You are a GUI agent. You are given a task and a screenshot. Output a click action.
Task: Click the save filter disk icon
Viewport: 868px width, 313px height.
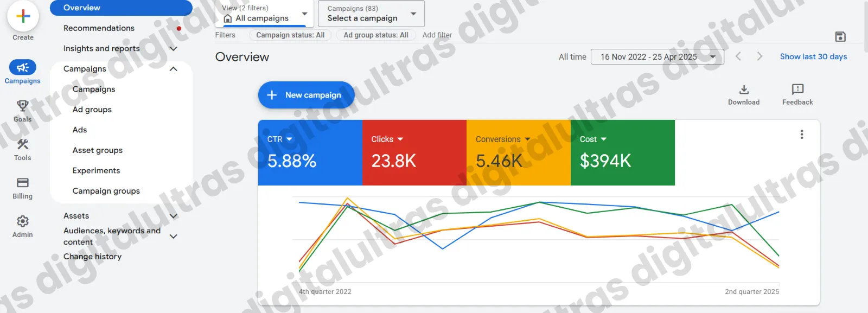[840, 36]
